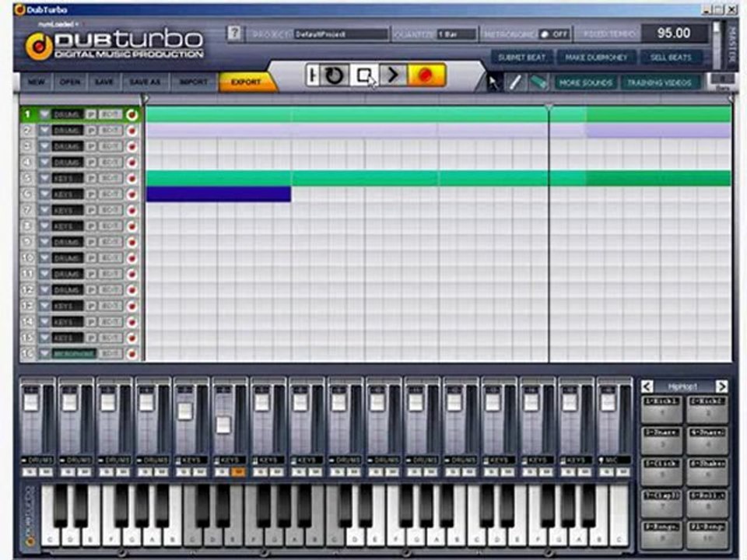The width and height of the screenshot is (747, 560).
Task: Click the P button on track 5
Action: (91, 179)
